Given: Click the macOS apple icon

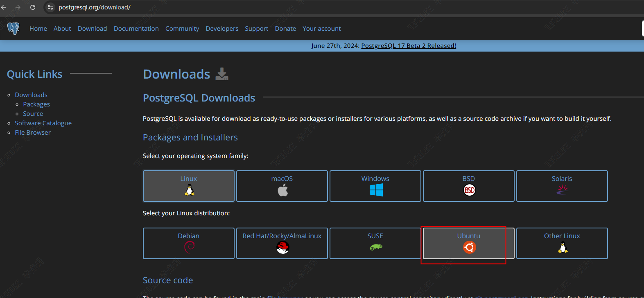Looking at the screenshot, I should point(282,190).
